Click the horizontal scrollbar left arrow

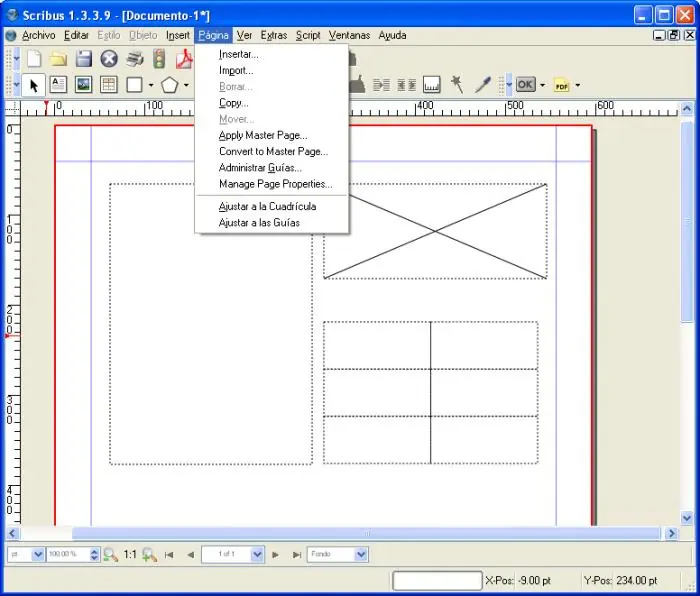pyautogui.click(x=12, y=533)
